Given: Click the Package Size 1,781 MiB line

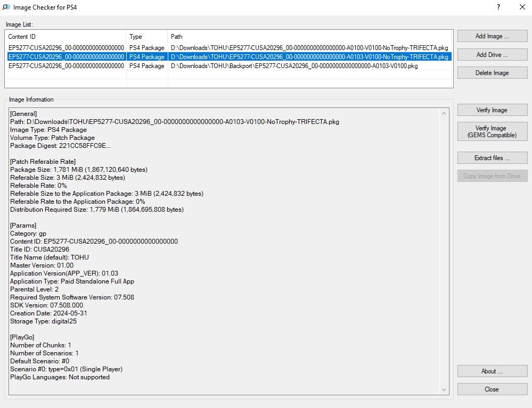Looking at the screenshot, I should click(x=79, y=170).
